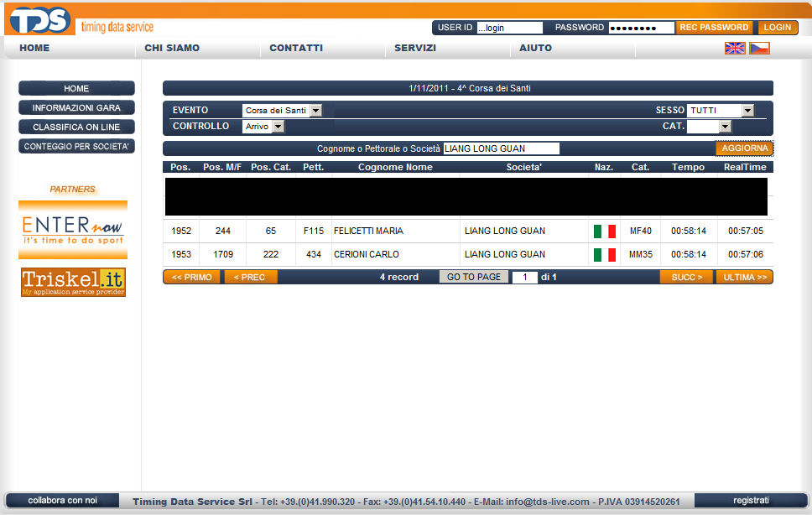812x515 pixels.
Task: Click the REC PASSWORD button
Action: [714, 28]
